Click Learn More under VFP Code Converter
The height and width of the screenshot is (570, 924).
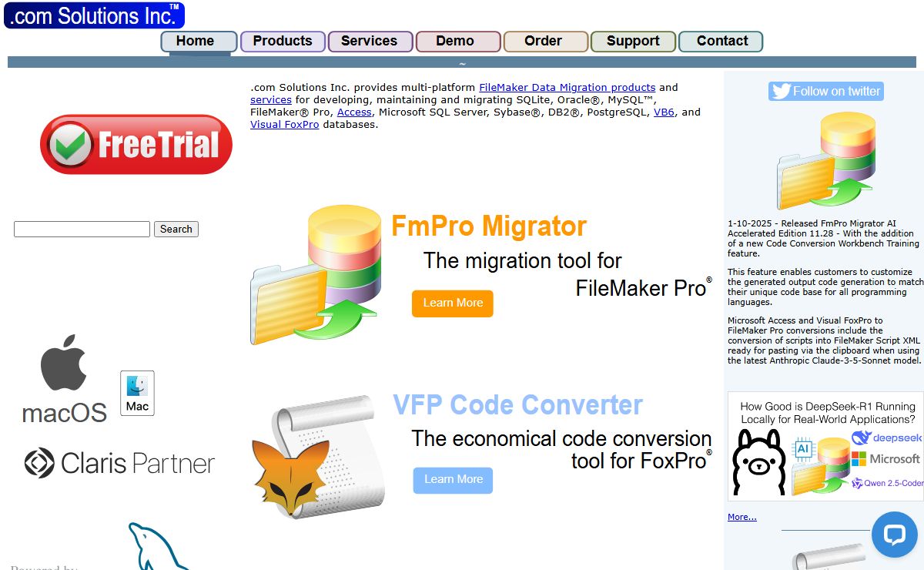pos(454,480)
